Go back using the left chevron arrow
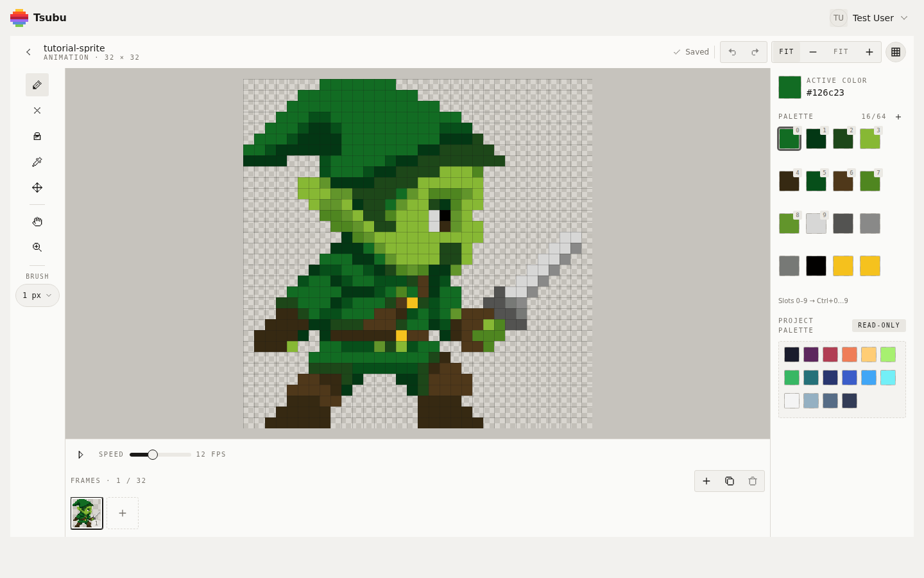924x578 pixels. [x=28, y=52]
